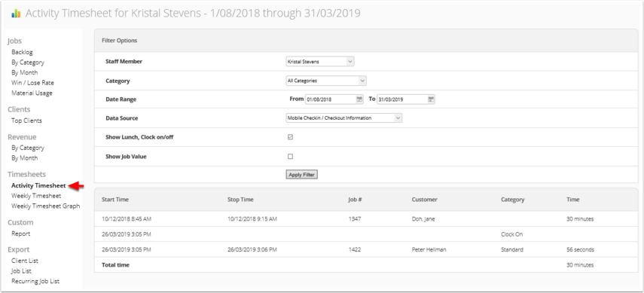Open Jobs By Month report
The height and width of the screenshot is (293, 644).
click(x=25, y=72)
